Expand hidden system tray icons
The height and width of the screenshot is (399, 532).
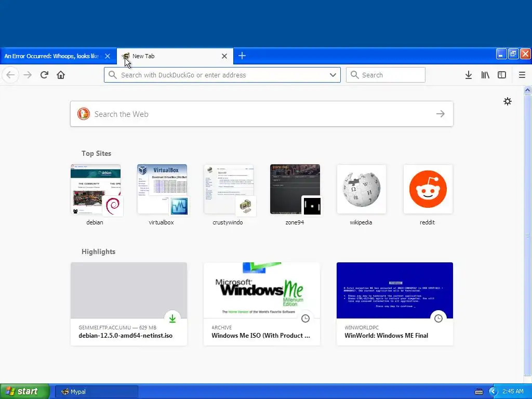[x=493, y=392]
